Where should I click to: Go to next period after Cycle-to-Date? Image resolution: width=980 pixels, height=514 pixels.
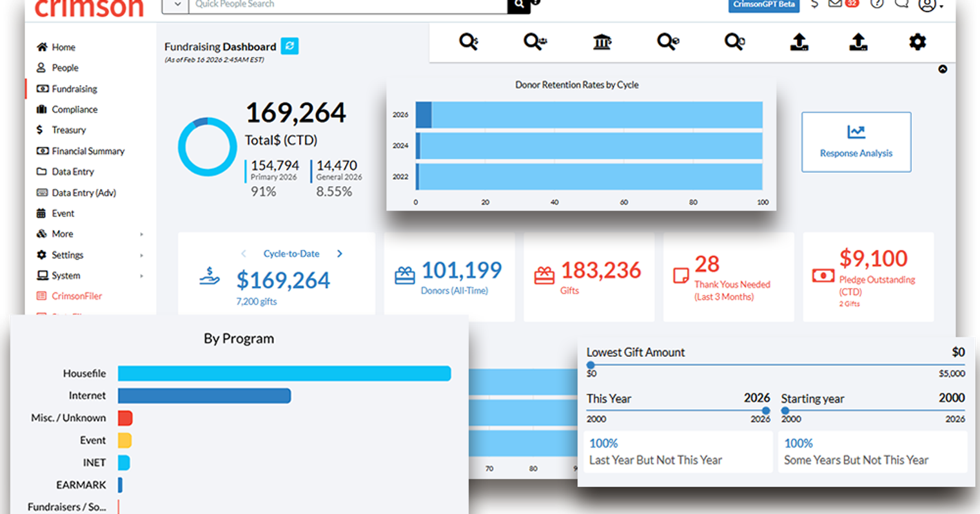point(340,254)
